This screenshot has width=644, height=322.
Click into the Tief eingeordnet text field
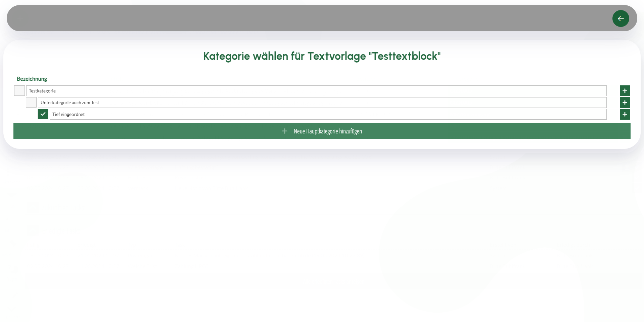(x=302, y=114)
